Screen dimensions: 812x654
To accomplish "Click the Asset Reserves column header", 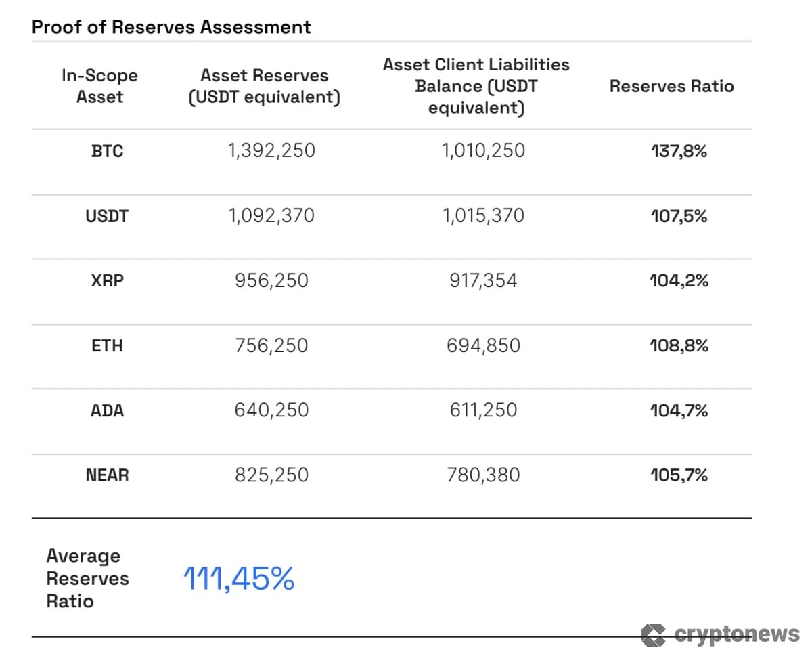I will click(x=264, y=86).
